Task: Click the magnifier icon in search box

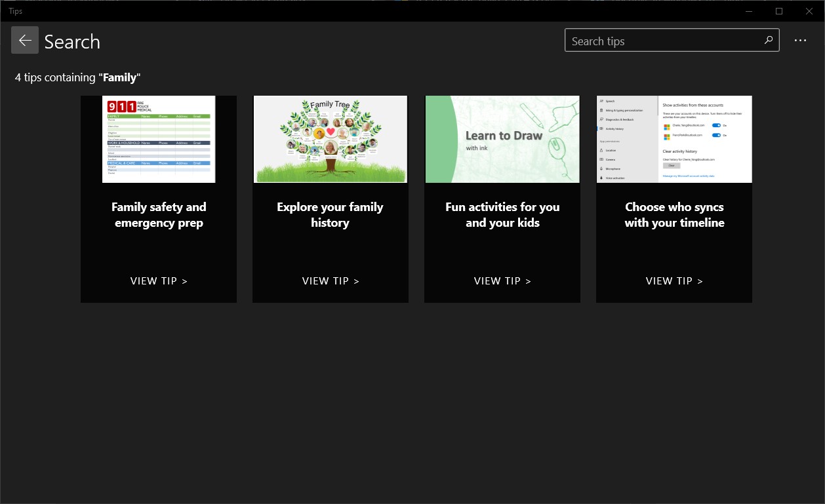Action: [768, 41]
